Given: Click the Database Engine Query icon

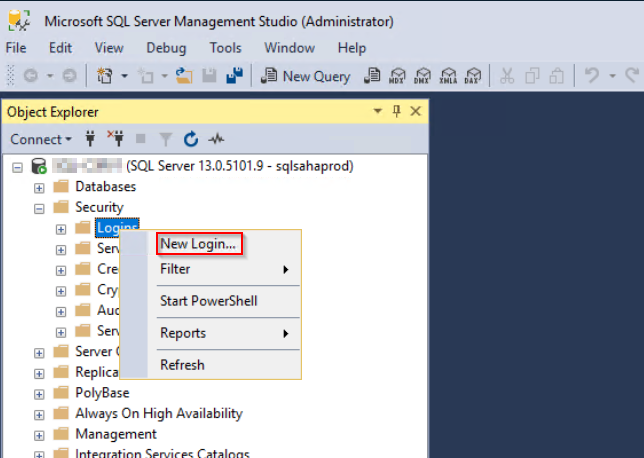Looking at the screenshot, I should (x=372, y=76).
